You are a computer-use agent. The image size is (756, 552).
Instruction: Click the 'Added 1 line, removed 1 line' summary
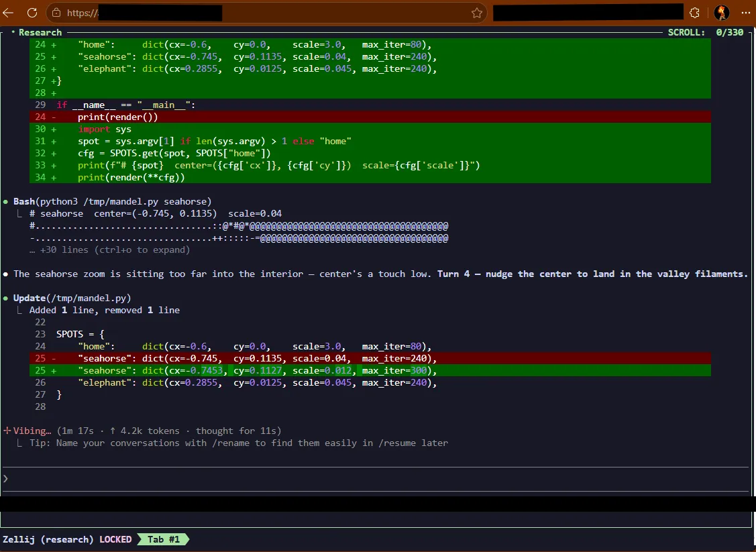click(x=104, y=310)
